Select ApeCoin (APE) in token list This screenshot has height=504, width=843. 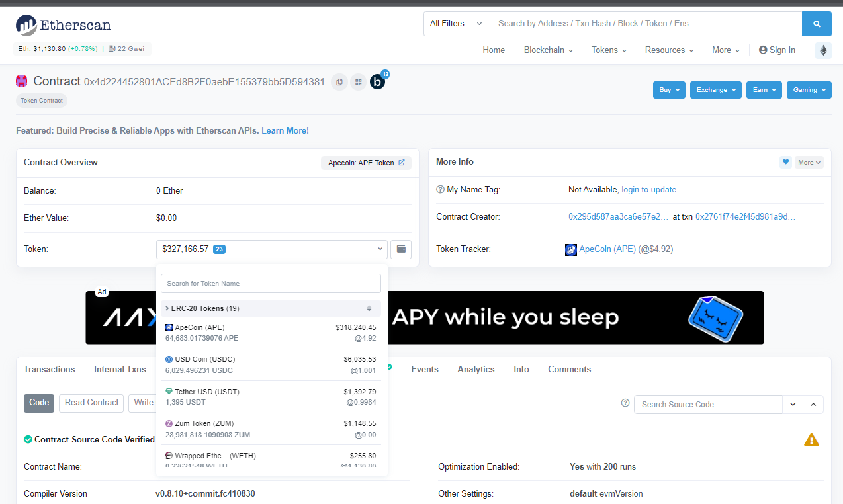271,333
